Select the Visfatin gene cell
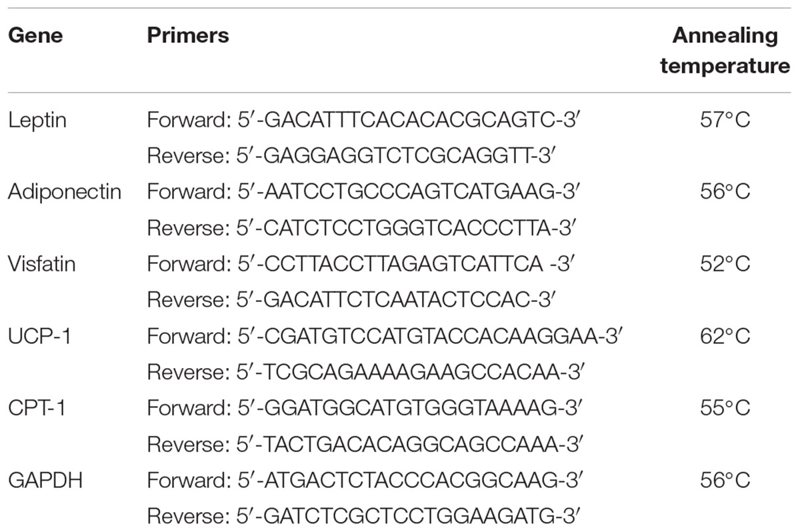This screenshot has height=532, width=800. tap(41, 264)
